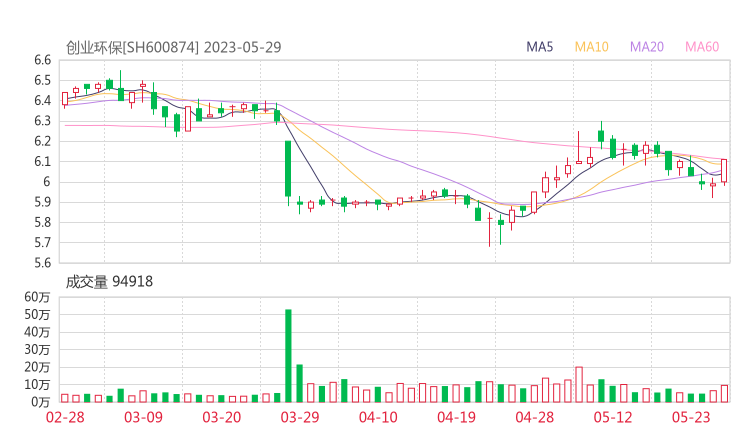Click the 60万 volume axis label
Screen dimensions: 740x440
[37, 297]
